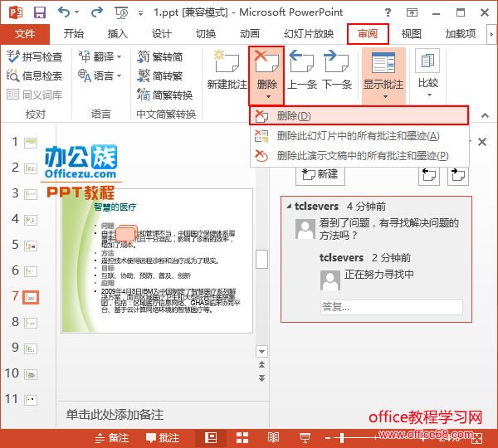This screenshot has width=498, height=448.
Task: Open the 比较 compare dropdown
Action: 428,73
